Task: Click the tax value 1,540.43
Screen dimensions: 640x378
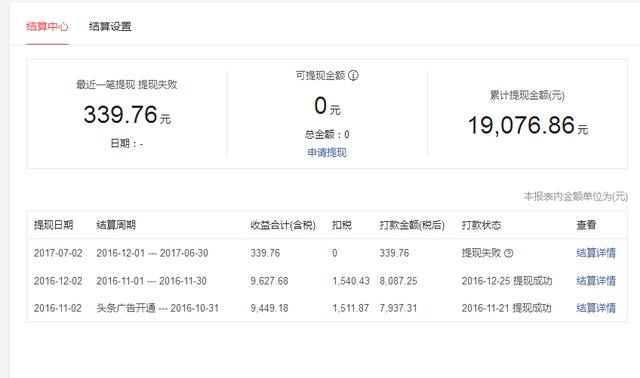Action: [351, 281]
